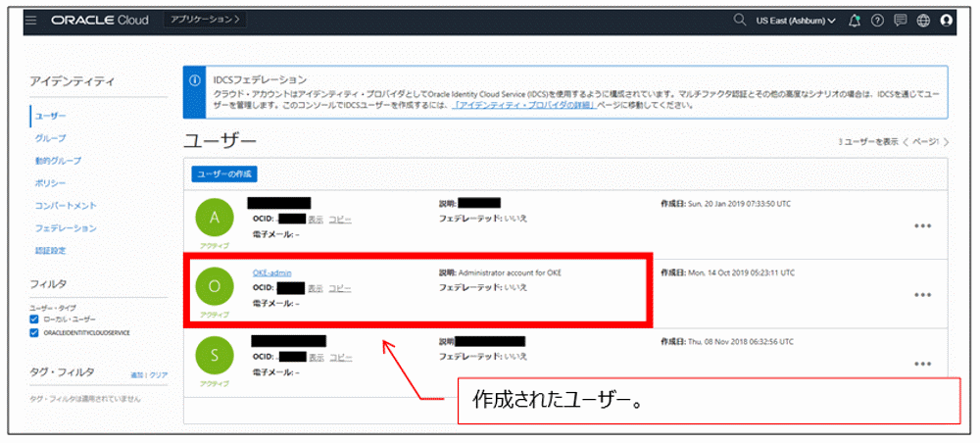This screenshot has width=980, height=443.
Task: Open the hamburger navigation menu
Action: pyautogui.click(x=31, y=20)
